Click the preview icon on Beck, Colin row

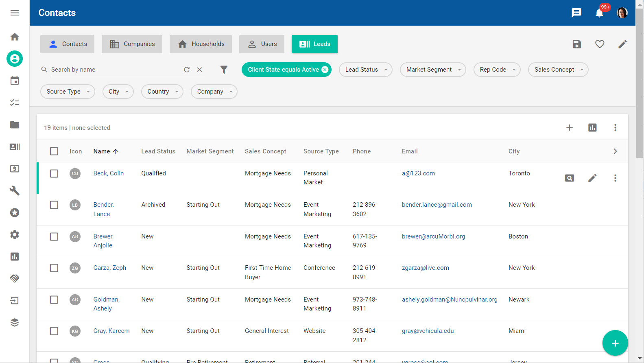coord(570,178)
